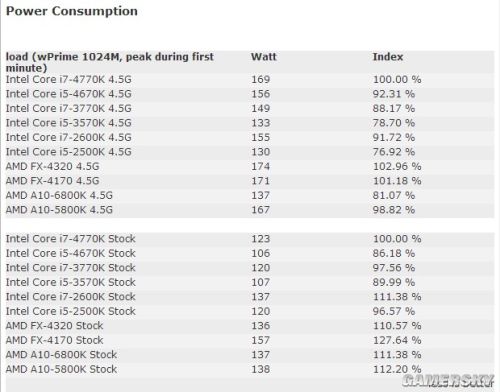The image size is (500, 392).
Task: Click the 169 watt value
Action: point(260,80)
